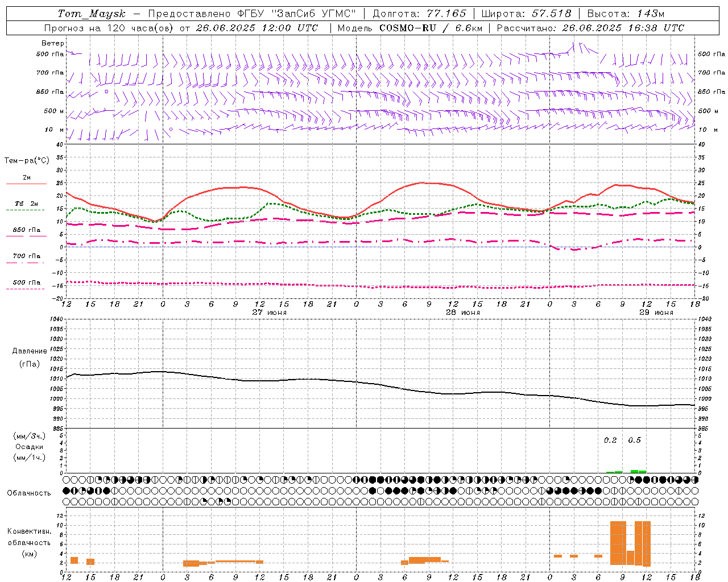Viewport: 728px width, 582px height.
Task: Click the elevation label 'Высота: 143м'
Action: pos(626,14)
